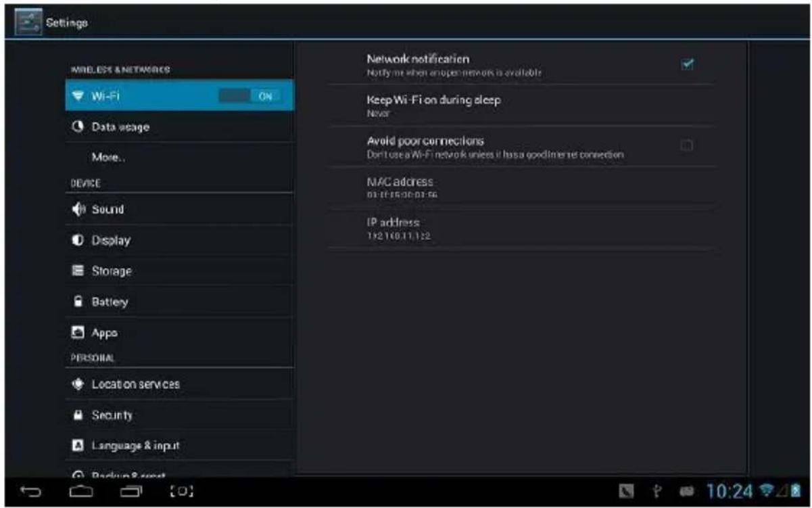The height and width of the screenshot is (508, 812).
Task: Tap the battery indicator in status bar
Action: pos(795,490)
